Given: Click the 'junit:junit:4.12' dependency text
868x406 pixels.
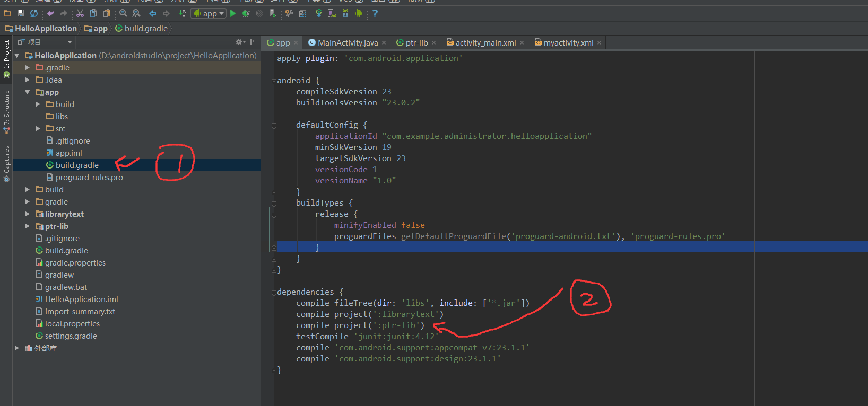Looking at the screenshot, I should 396,337.
